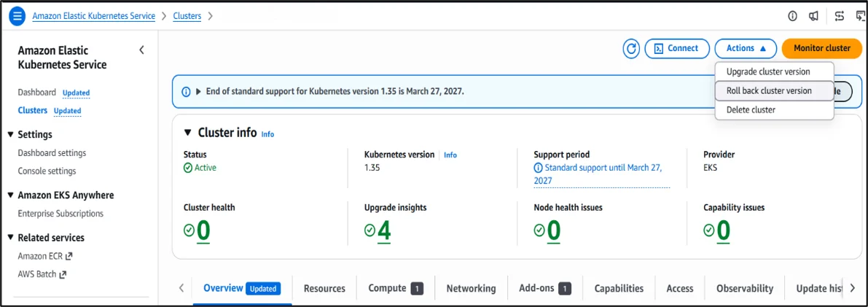Open the Update history tab

pos(818,289)
